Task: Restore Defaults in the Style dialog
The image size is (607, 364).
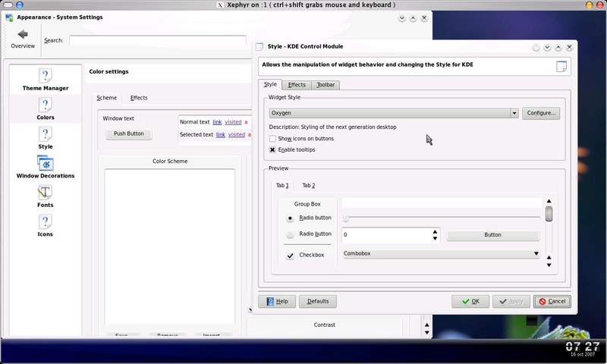Action: click(318, 301)
